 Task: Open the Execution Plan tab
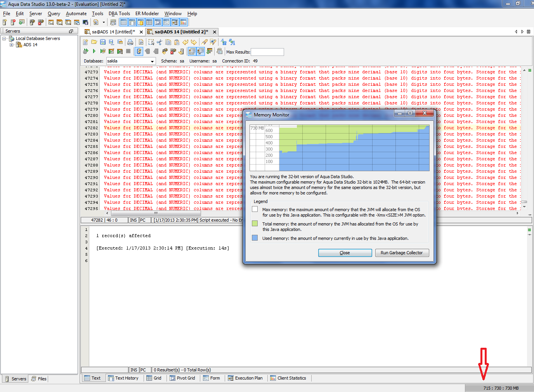245,378
